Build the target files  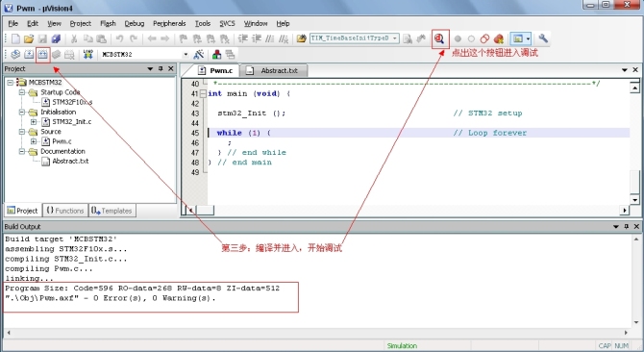[x=29, y=54]
